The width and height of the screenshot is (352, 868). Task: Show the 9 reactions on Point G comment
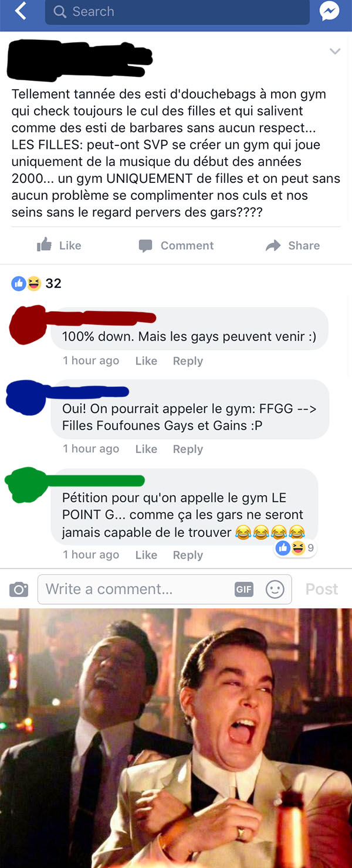295,548
